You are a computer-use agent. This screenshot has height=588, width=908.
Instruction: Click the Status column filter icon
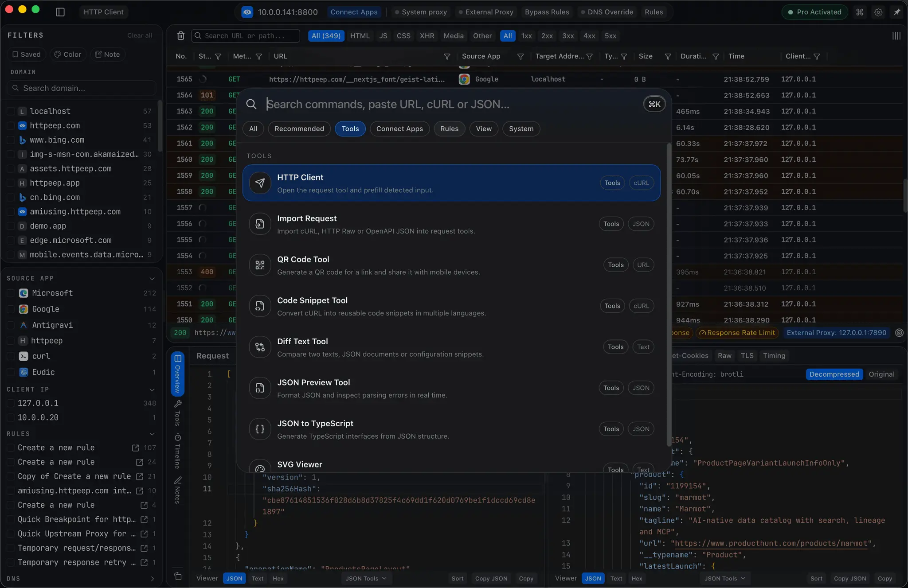pos(218,57)
